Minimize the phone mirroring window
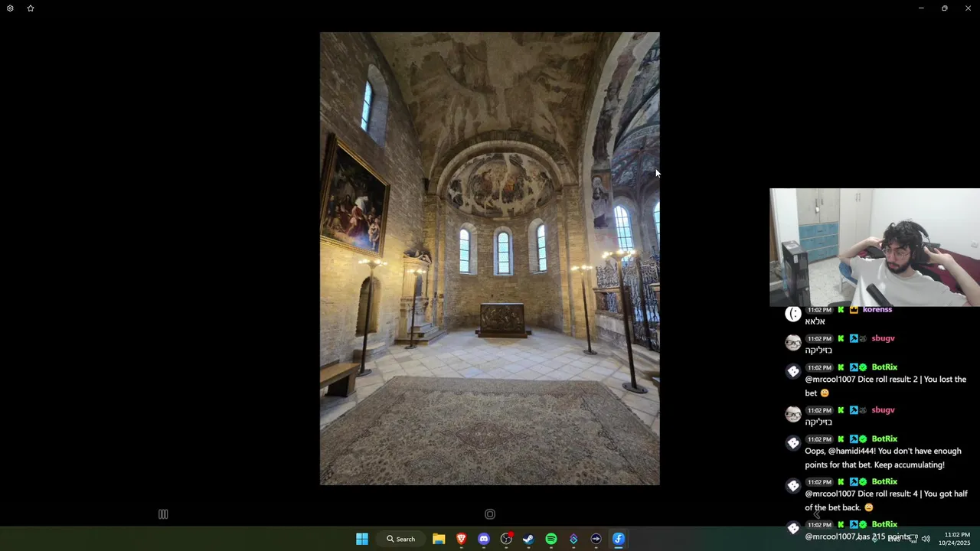The height and width of the screenshot is (551, 980). 921,8
